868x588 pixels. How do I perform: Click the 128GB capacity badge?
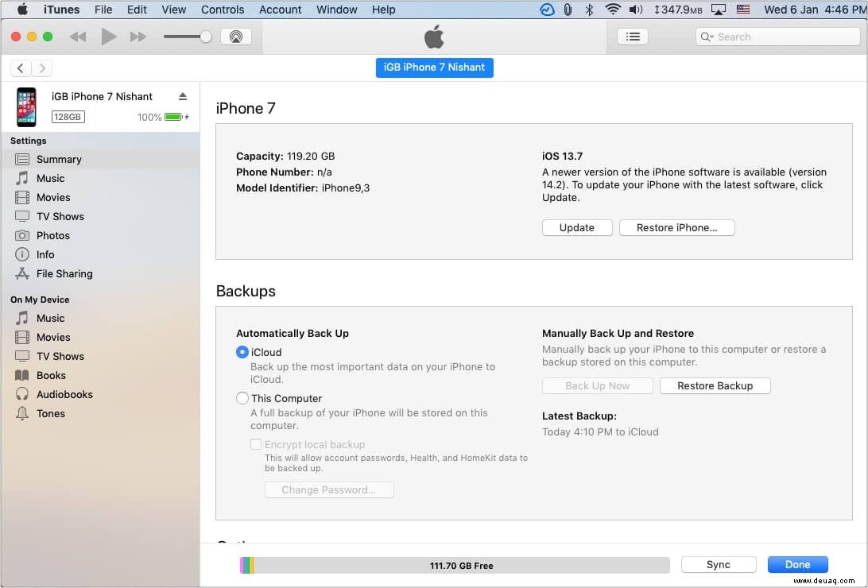(x=68, y=117)
